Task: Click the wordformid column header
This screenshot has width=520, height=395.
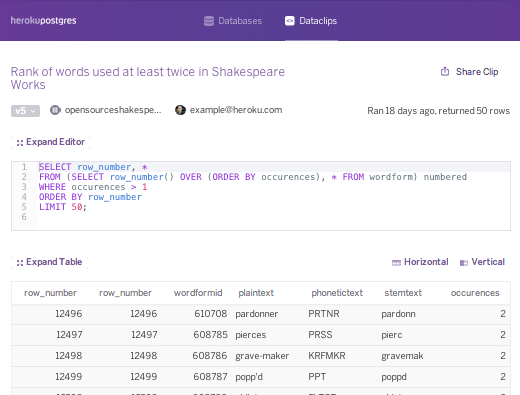Action: coord(198,293)
